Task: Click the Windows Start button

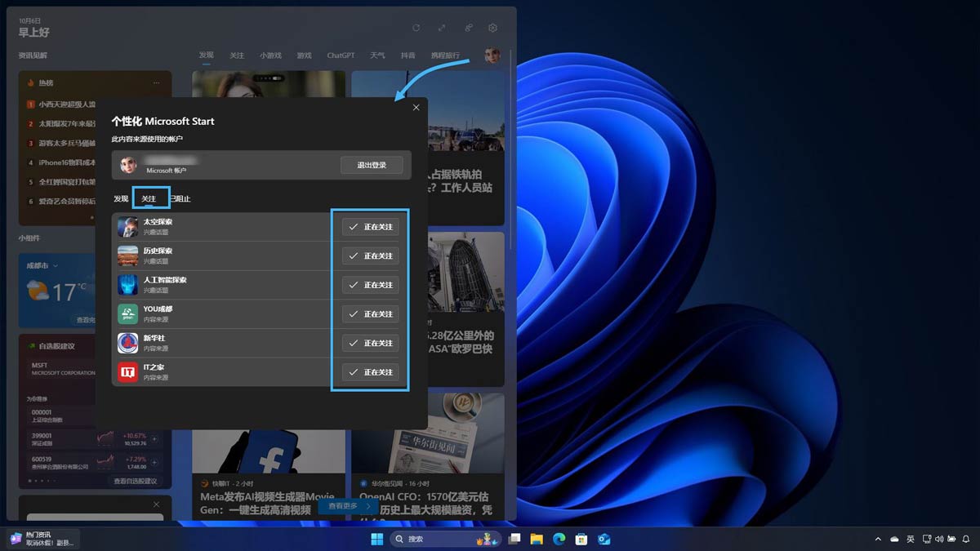Action: click(377, 539)
